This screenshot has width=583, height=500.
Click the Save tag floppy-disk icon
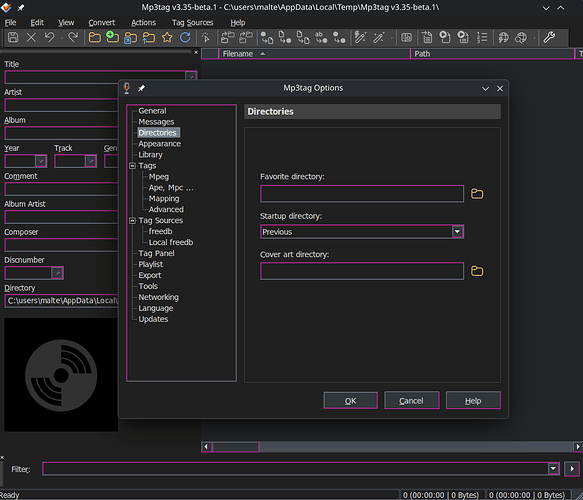coord(13,38)
